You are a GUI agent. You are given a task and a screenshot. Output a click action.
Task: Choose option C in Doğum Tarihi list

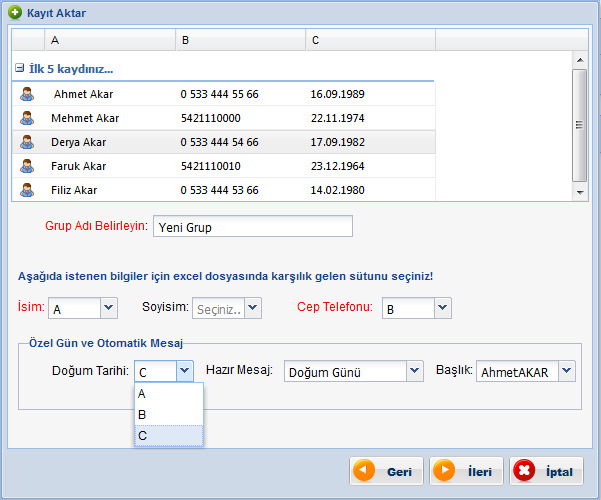point(169,436)
